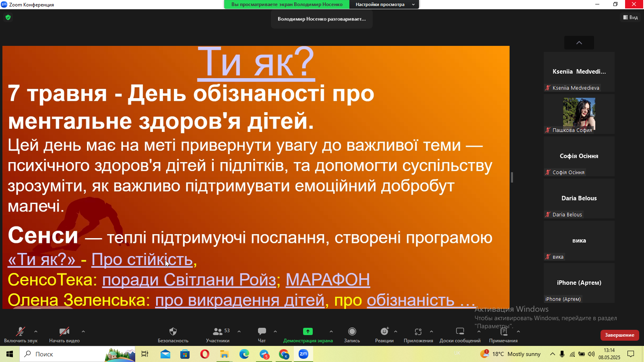
Task: Click green Демонстрация экрана share icon
Action: [308, 331]
